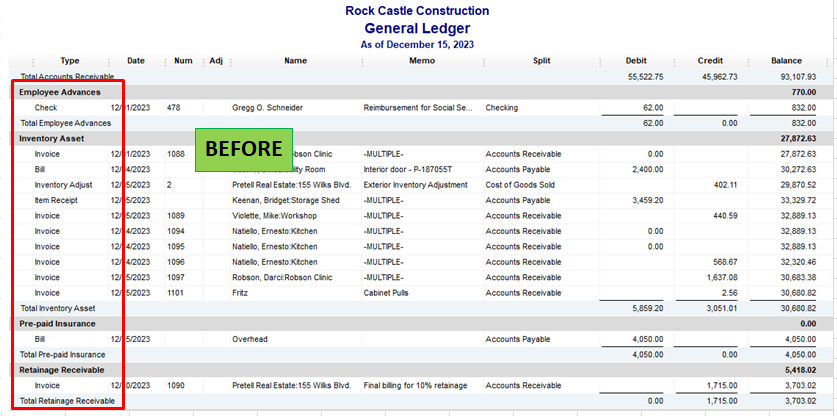Click check number 478

click(x=173, y=108)
